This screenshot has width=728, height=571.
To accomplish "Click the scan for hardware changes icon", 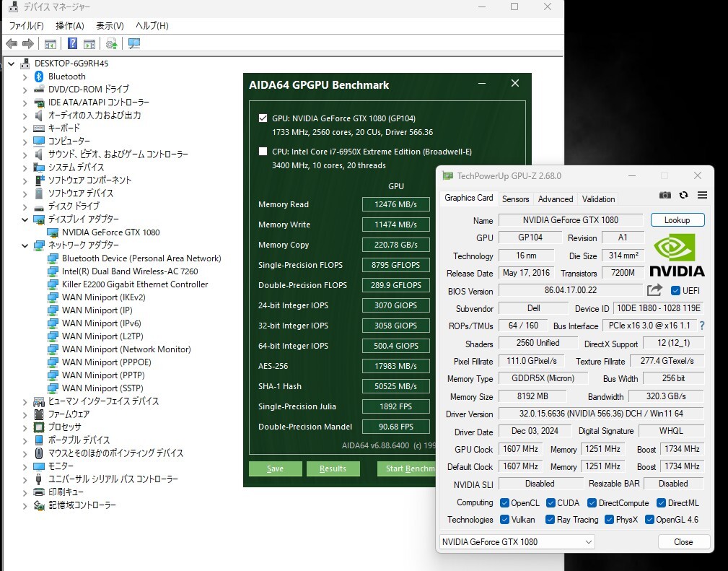I will click(133, 44).
